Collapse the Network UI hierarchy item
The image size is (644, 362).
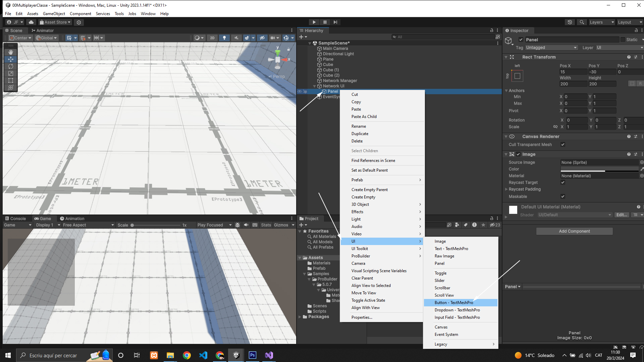coord(314,86)
